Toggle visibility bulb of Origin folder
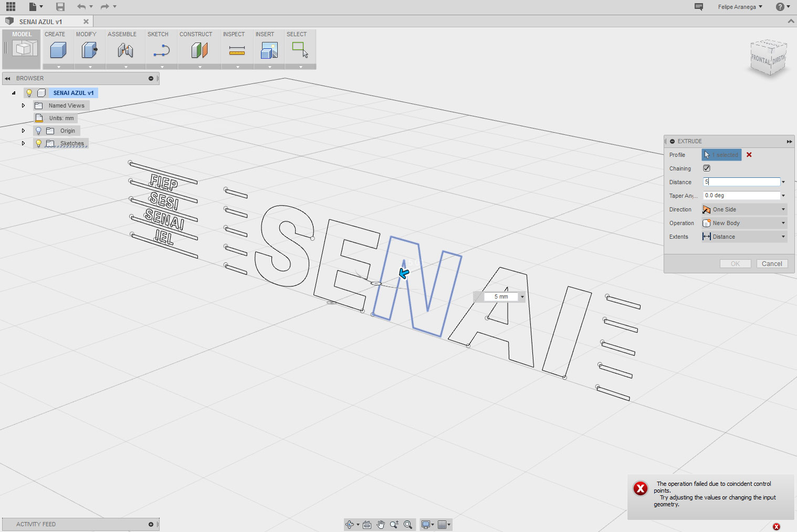This screenshot has width=797, height=532. tap(38, 131)
